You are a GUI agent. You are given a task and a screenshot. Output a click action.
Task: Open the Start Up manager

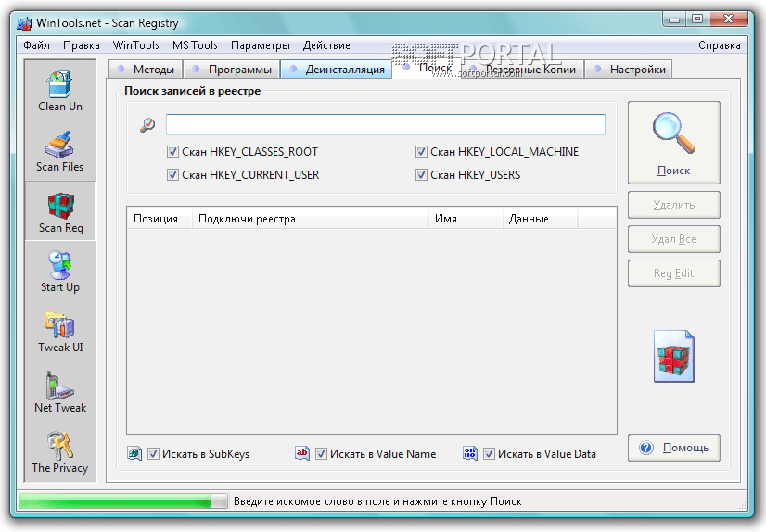point(60,272)
